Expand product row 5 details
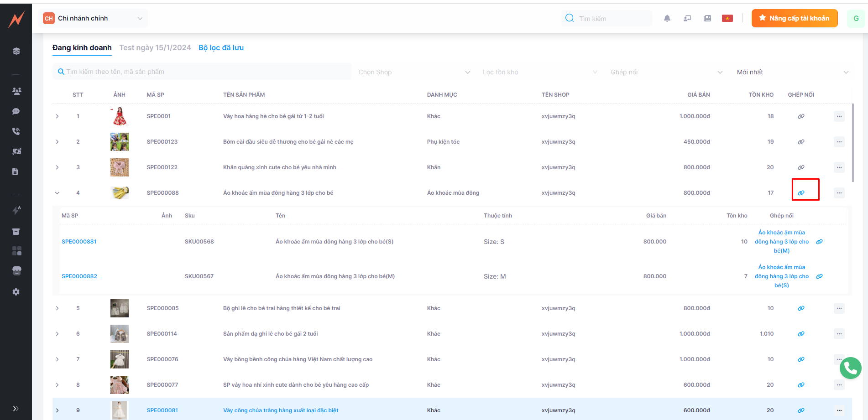This screenshot has height=420, width=868. click(x=57, y=308)
